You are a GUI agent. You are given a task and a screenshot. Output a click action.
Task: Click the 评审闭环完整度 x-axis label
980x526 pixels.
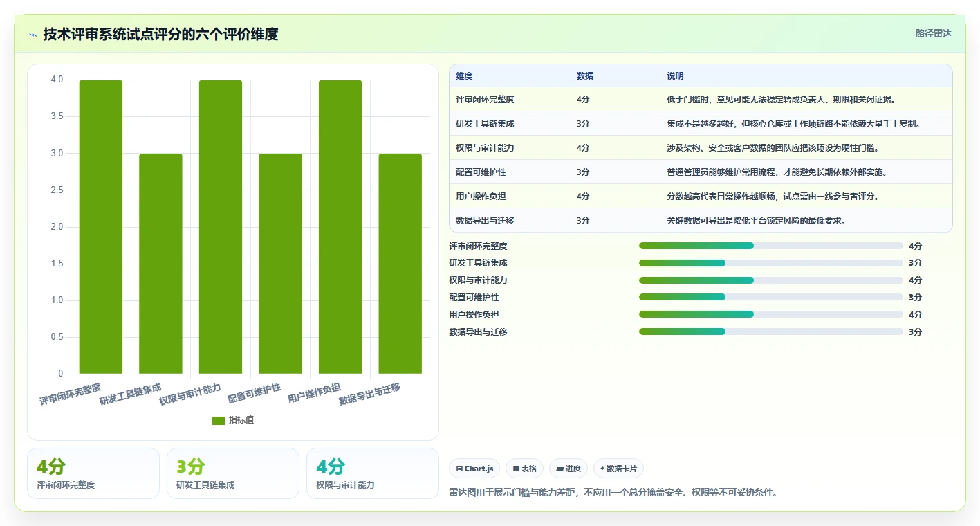70,394
